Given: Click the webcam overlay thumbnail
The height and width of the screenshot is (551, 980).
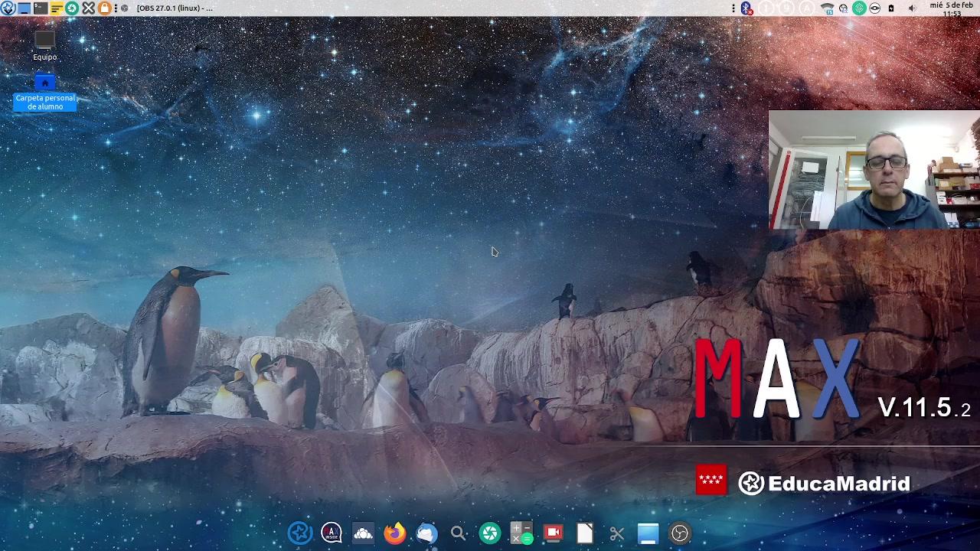Looking at the screenshot, I should click(874, 170).
